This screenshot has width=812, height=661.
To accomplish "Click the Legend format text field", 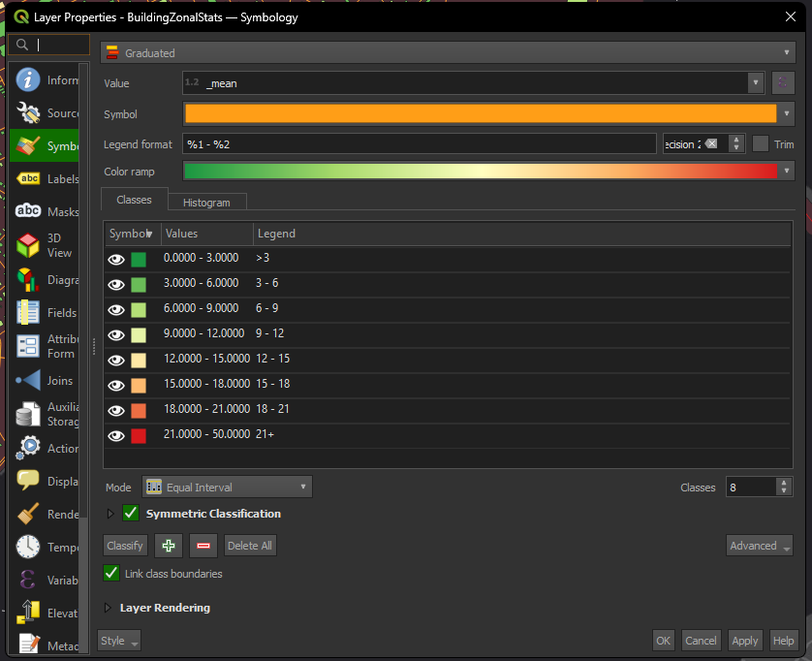I will 420,144.
